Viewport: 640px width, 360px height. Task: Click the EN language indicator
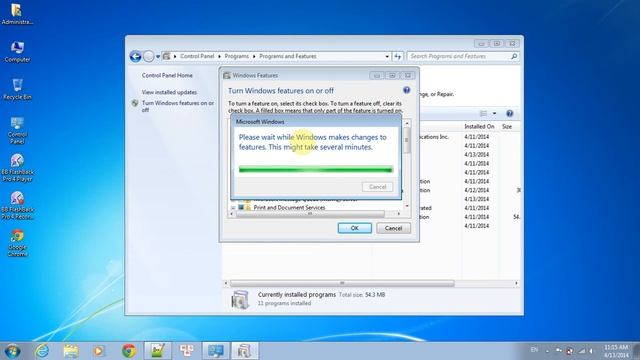pos(534,350)
